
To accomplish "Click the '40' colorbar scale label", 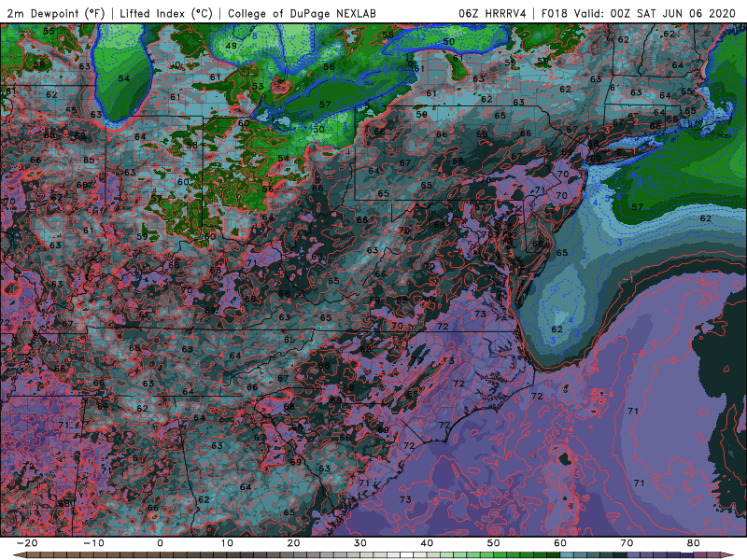I will pyautogui.click(x=427, y=543).
